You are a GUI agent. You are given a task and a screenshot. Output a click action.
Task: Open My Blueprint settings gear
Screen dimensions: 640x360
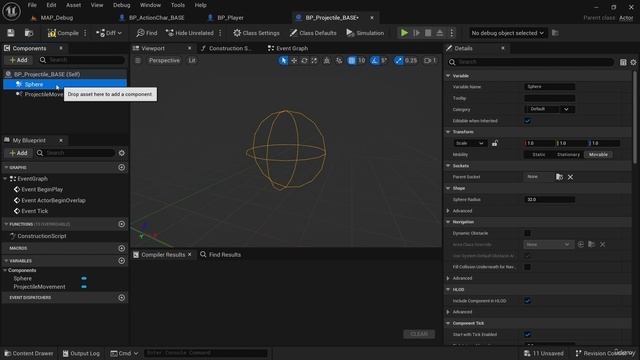coord(122,153)
